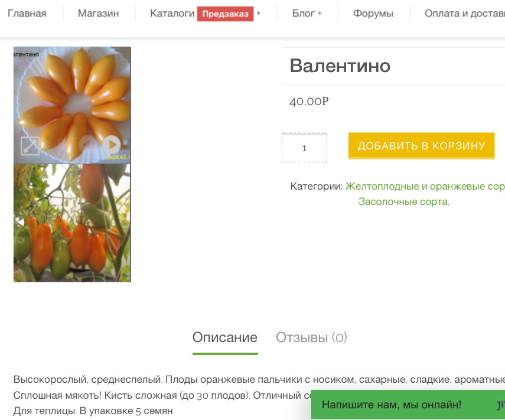Screen dimensions: 505x420
Task: Click the jivo logo in chat widget
Action: point(500,405)
